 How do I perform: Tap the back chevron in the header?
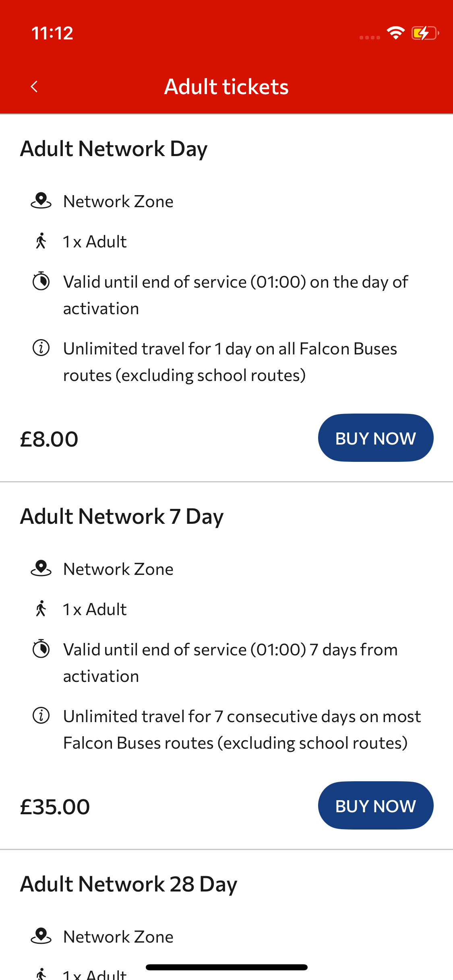[34, 86]
